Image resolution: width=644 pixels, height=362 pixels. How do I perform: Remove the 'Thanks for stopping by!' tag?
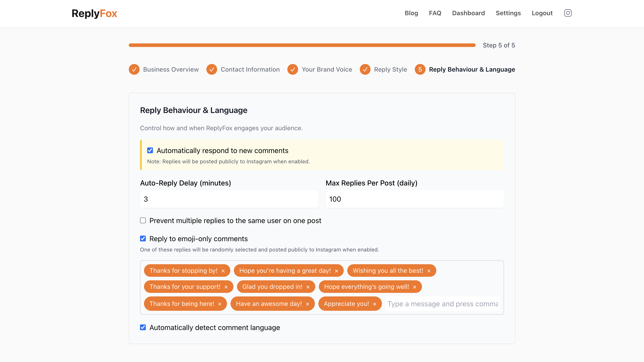point(223,271)
